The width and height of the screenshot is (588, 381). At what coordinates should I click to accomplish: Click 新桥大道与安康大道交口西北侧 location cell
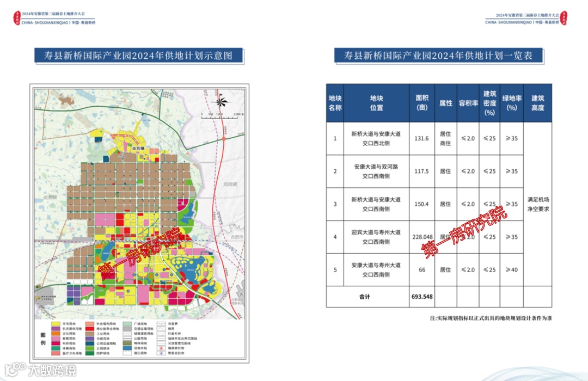coord(376,138)
